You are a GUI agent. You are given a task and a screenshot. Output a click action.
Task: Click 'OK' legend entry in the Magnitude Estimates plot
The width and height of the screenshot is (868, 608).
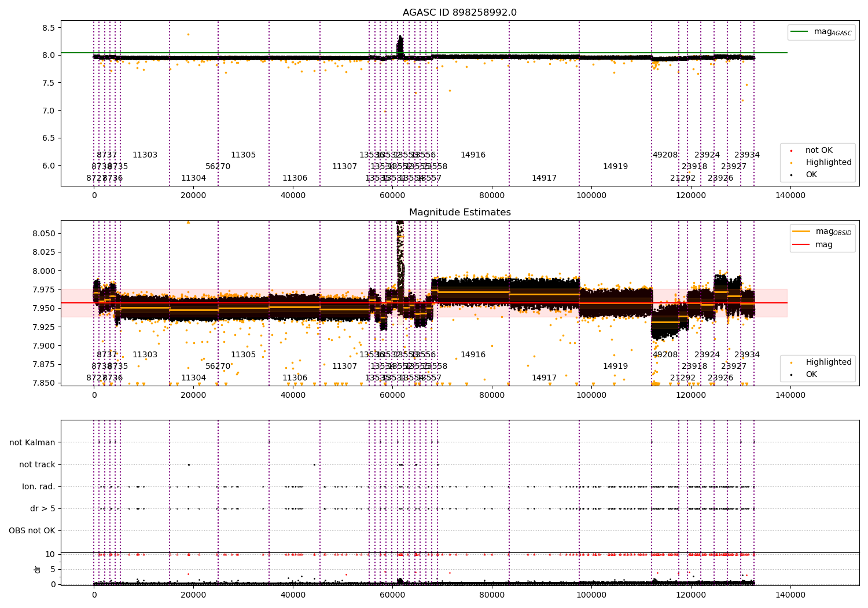(x=811, y=375)
